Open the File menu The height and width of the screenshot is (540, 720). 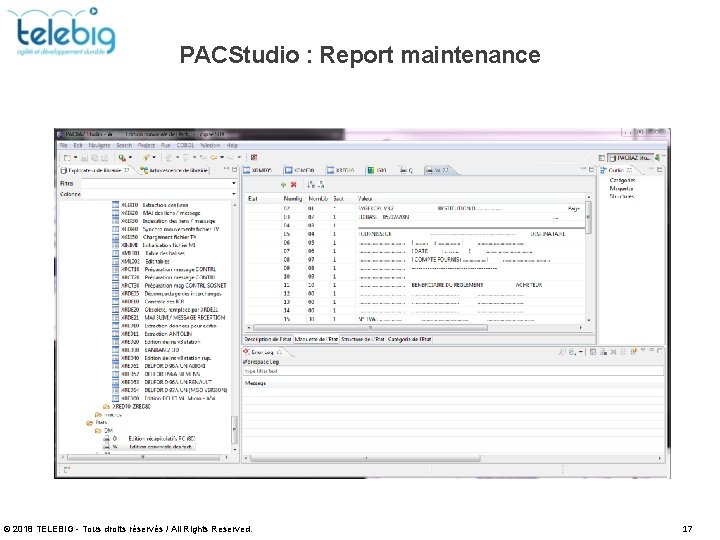click(63, 145)
